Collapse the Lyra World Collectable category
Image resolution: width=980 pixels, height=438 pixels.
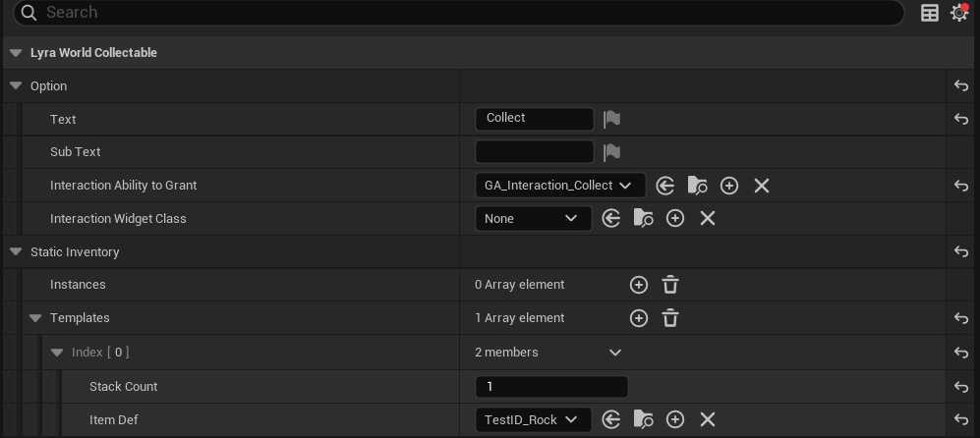coord(15,53)
